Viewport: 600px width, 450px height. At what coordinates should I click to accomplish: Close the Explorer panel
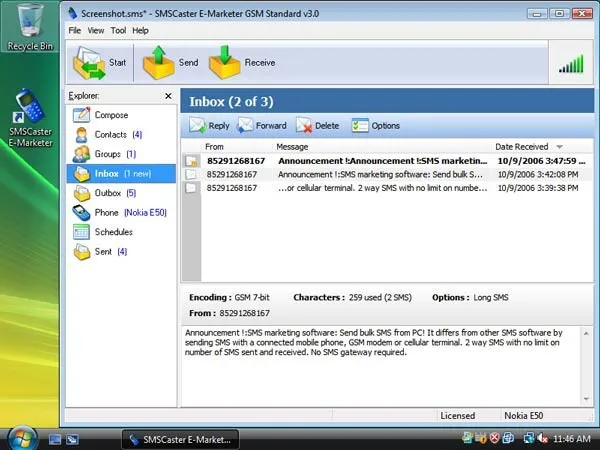tap(168, 96)
